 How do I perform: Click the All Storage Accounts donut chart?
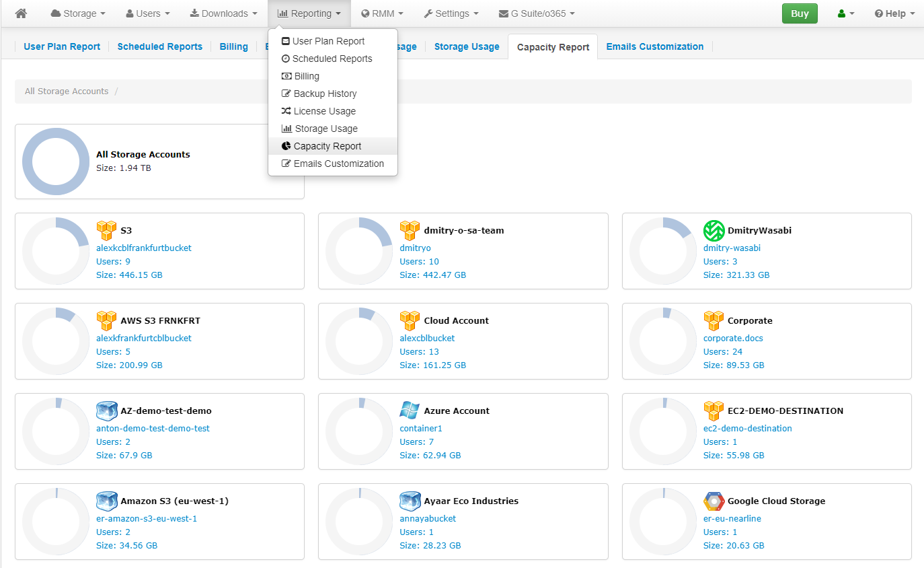tap(56, 162)
